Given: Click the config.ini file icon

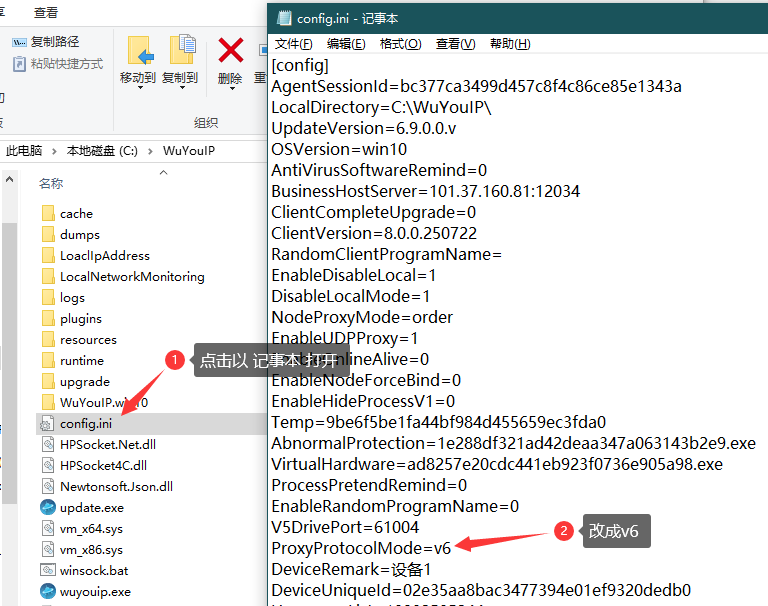Looking at the screenshot, I should [x=47, y=424].
